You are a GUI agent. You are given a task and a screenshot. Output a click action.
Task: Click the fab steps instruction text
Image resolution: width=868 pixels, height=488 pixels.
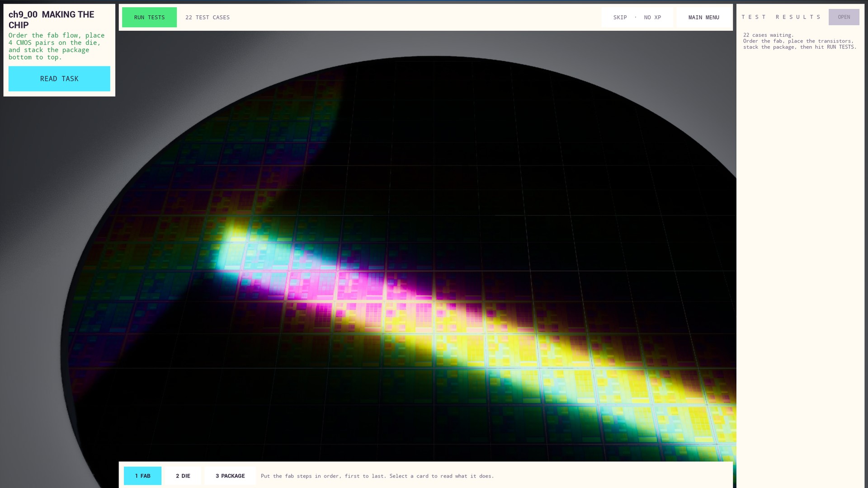coord(377,476)
